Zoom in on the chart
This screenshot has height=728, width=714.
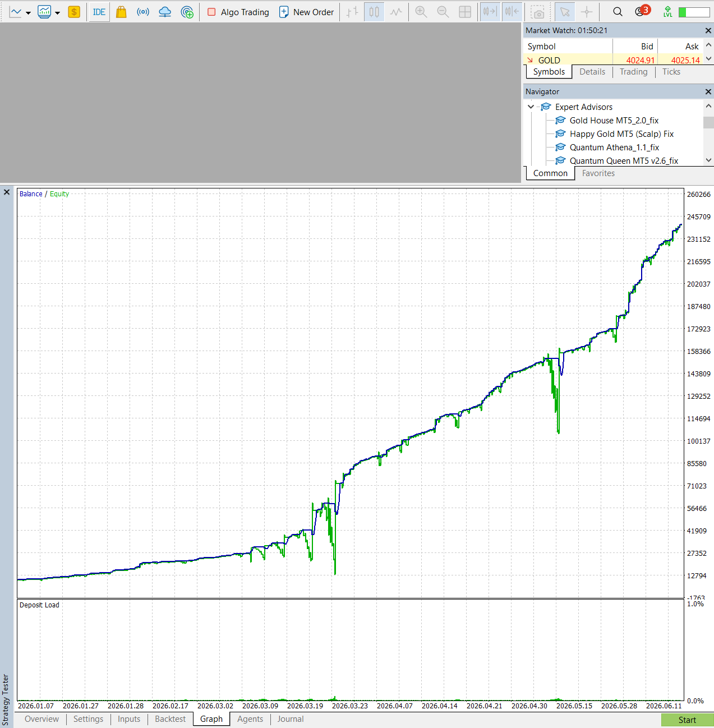click(421, 12)
